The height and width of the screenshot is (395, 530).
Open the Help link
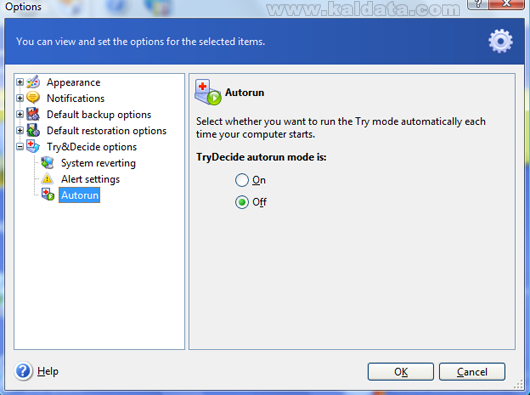pyautogui.click(x=48, y=371)
